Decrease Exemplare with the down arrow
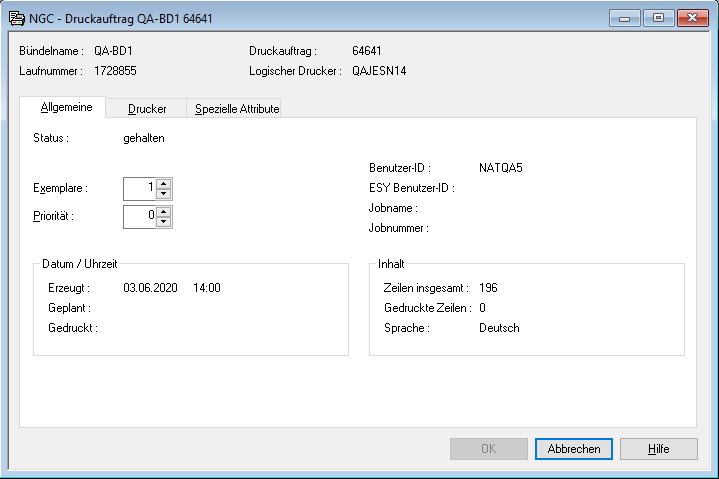Screen dimensions: 719x479 pyautogui.click(x=164, y=193)
